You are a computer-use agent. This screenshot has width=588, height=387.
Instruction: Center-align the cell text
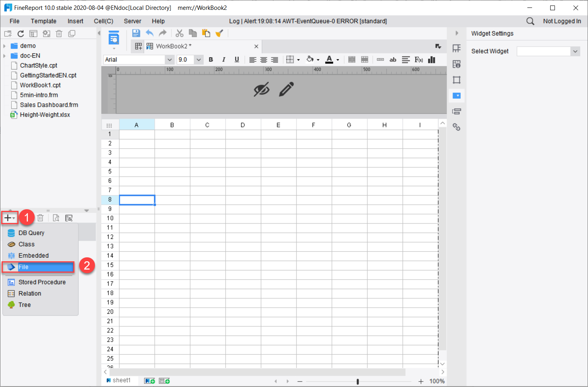pos(264,60)
